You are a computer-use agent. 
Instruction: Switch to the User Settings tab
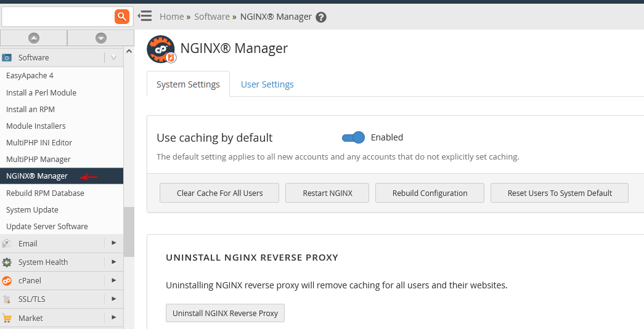[267, 84]
